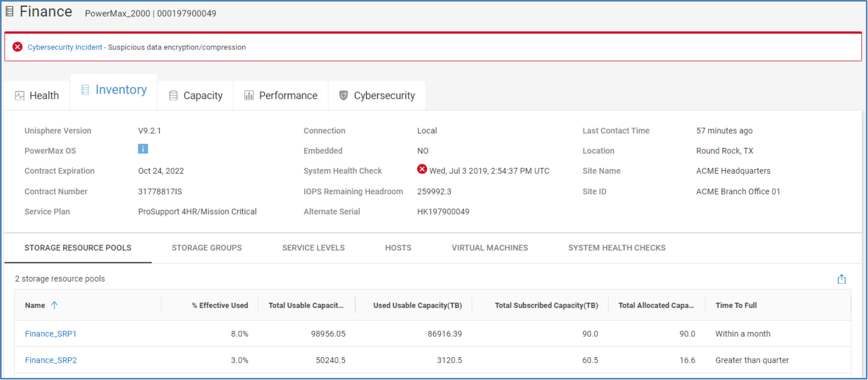Click the 86916.39 used capacity value

(x=445, y=334)
